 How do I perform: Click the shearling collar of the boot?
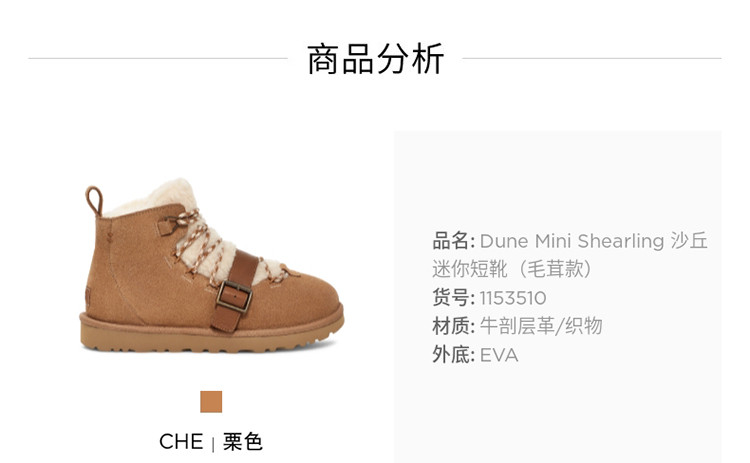pyautogui.click(x=158, y=198)
